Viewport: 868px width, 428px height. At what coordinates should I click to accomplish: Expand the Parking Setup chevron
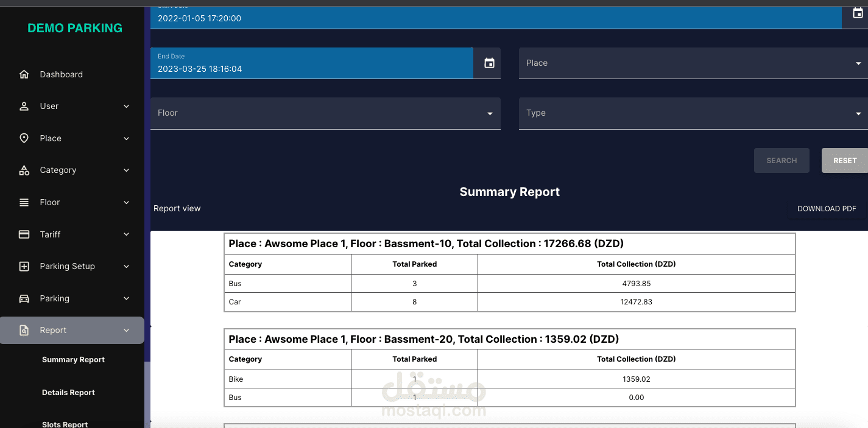(x=127, y=266)
